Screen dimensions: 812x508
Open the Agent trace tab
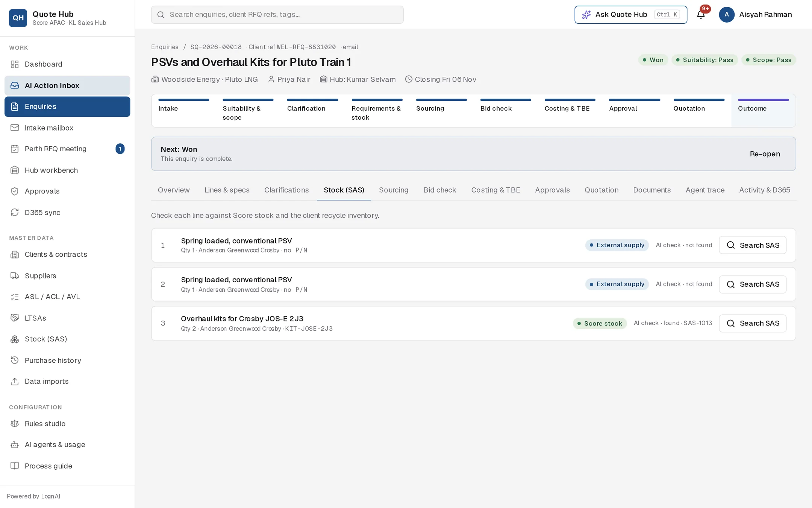705,190
